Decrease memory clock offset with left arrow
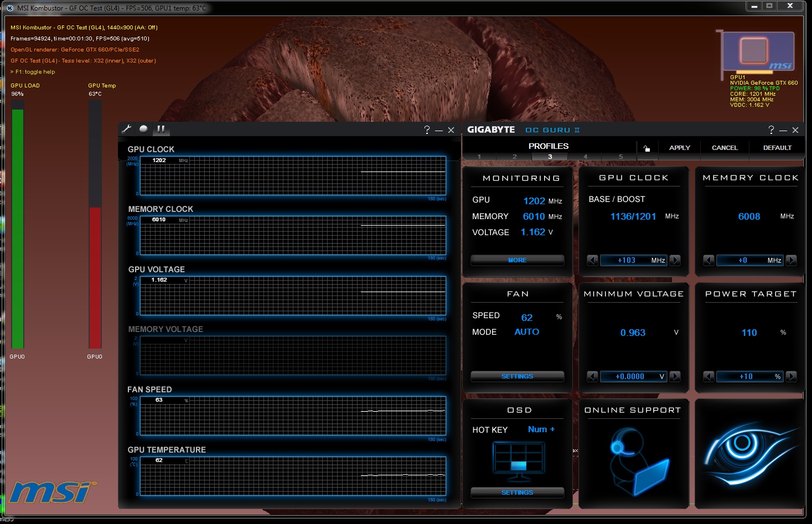The height and width of the screenshot is (524, 812). pyautogui.click(x=708, y=260)
